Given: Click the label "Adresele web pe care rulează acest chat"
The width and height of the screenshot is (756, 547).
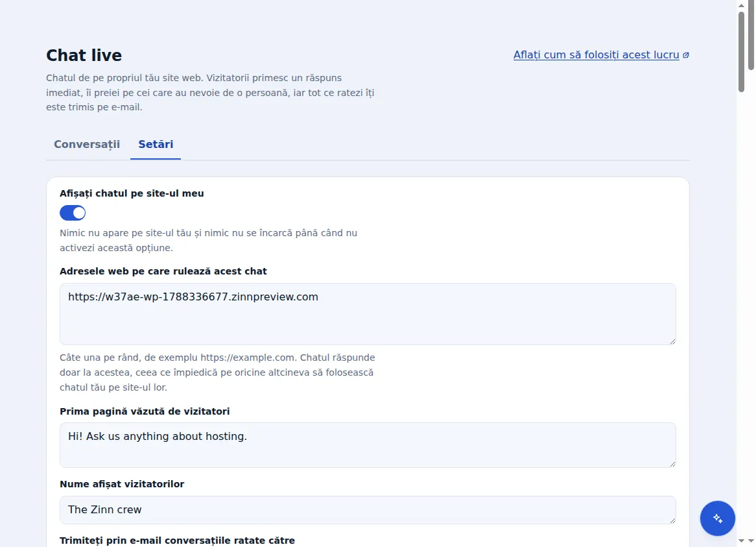Looking at the screenshot, I should (163, 271).
